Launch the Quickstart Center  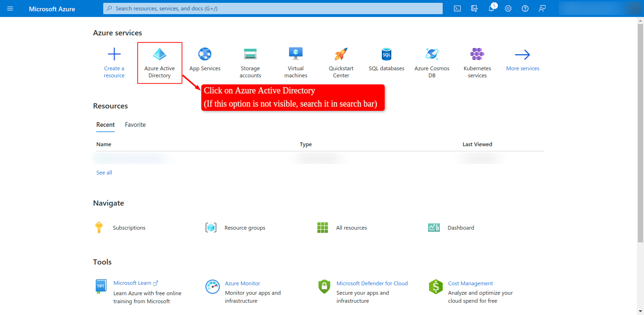click(x=341, y=62)
